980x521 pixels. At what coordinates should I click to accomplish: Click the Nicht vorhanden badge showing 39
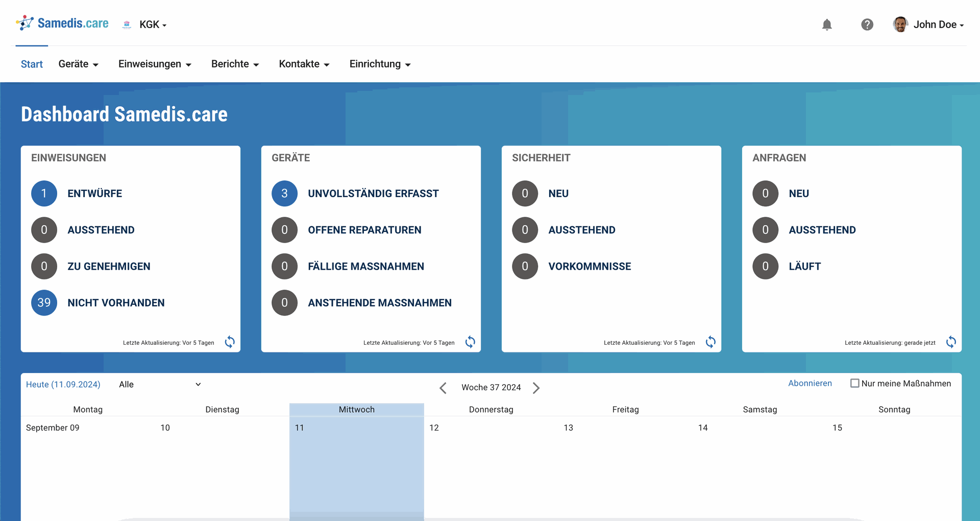pos(44,303)
